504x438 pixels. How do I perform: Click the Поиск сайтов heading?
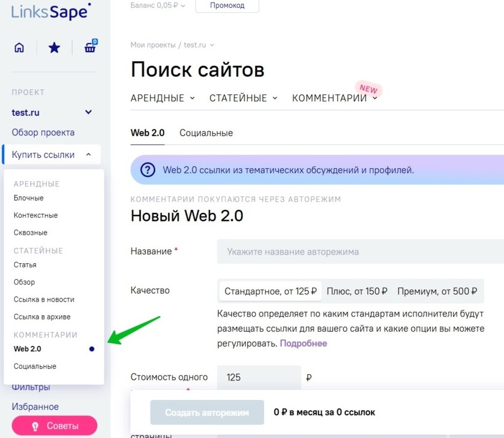(x=197, y=69)
